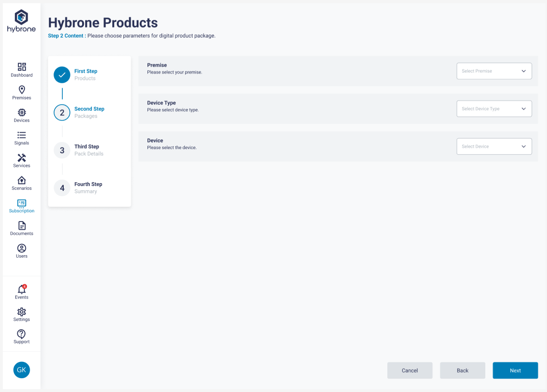Click the step 2 circle indicator

click(x=62, y=112)
